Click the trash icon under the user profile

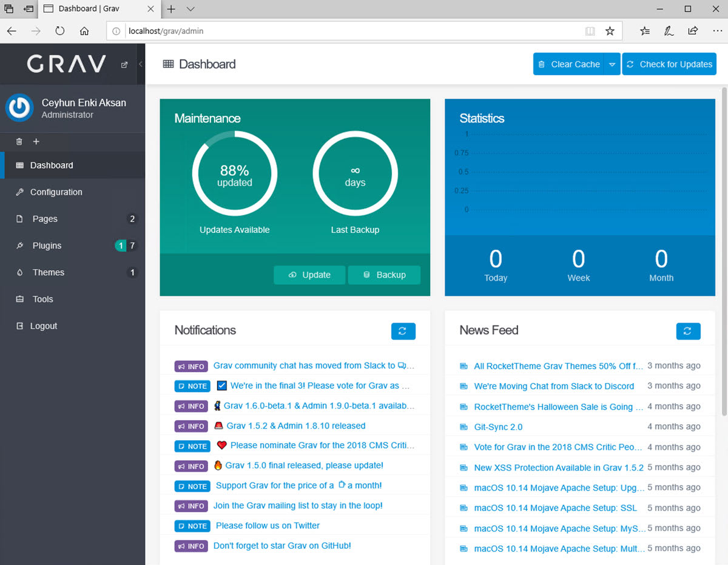coord(19,141)
